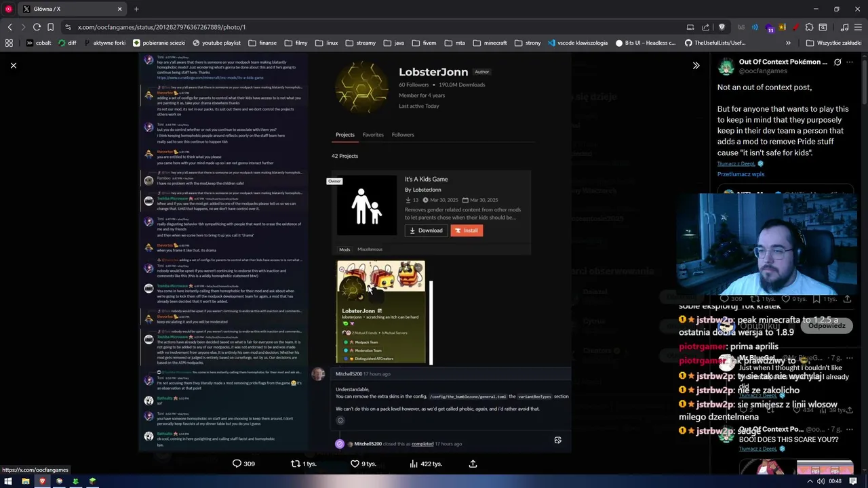Click the share-page icon in address bar
This screenshot has height=488, width=868.
pos(705,27)
